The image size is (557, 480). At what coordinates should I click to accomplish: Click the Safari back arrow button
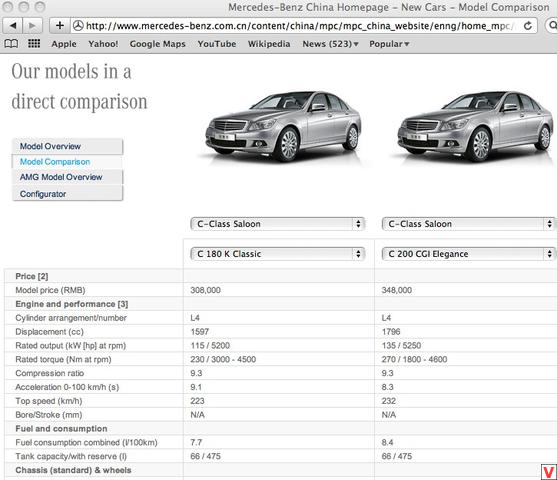pyautogui.click(x=13, y=26)
